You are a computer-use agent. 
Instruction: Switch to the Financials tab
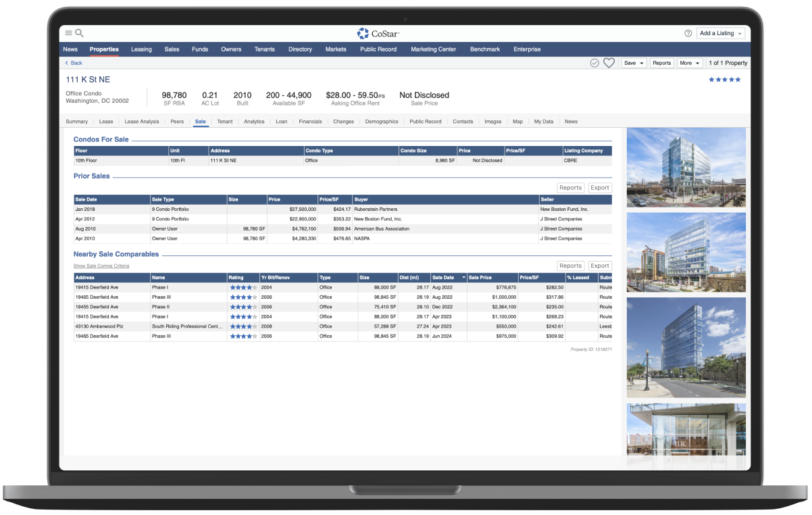click(310, 122)
